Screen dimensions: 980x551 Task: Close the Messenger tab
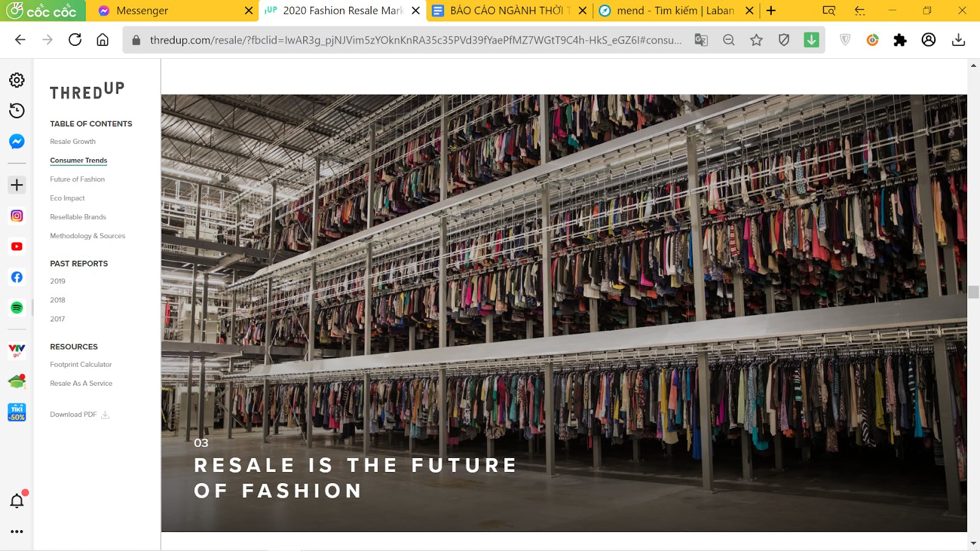coord(249,10)
